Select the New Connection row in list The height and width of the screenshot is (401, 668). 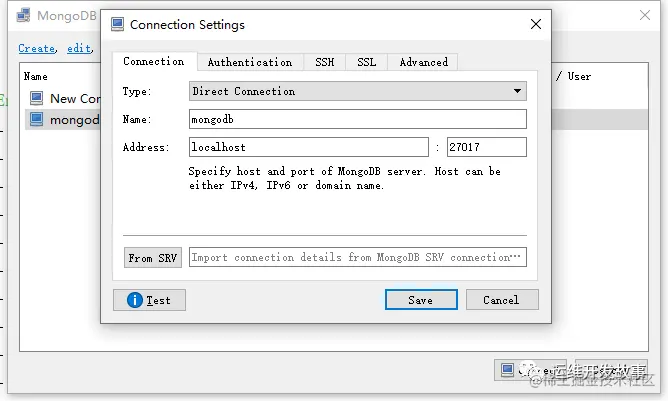click(63, 98)
